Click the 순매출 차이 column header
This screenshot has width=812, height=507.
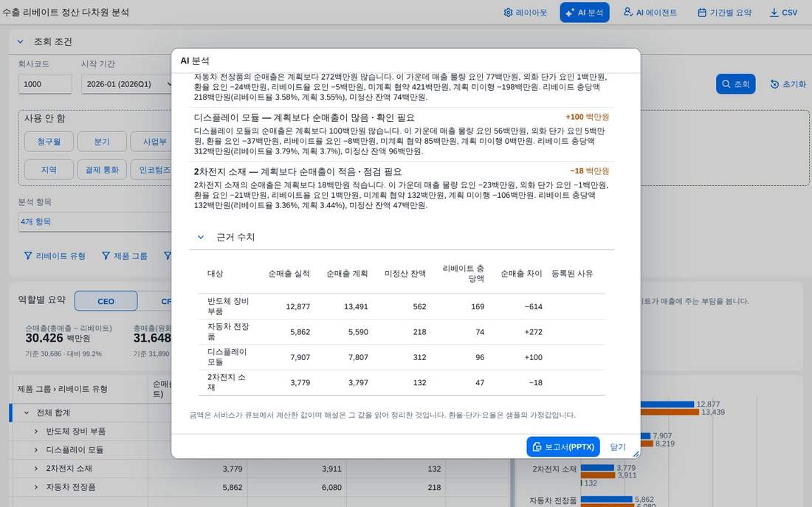[x=521, y=274]
